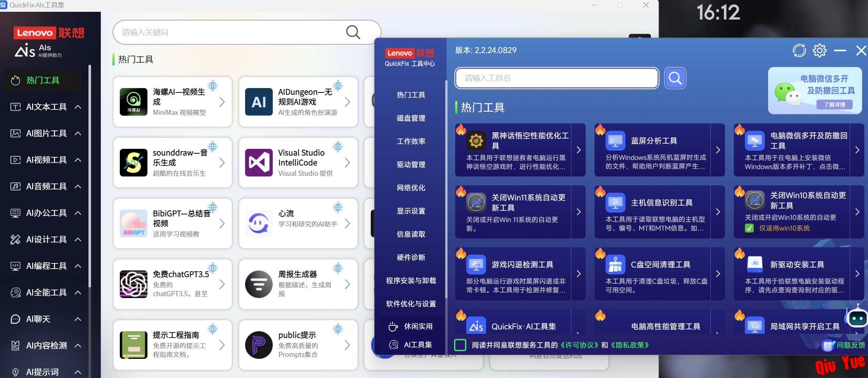Select 工作效率 in QuickFix sidebar
This screenshot has height=378, width=868.
click(411, 141)
